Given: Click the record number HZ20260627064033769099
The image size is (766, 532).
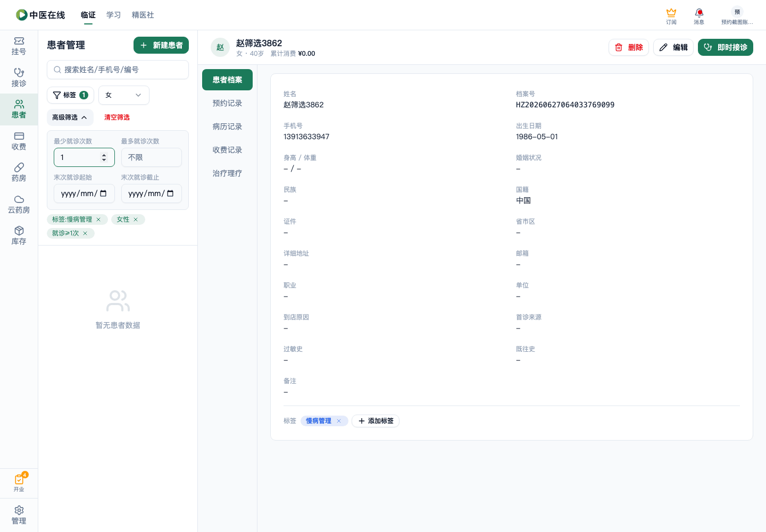Looking at the screenshot, I should [x=565, y=105].
